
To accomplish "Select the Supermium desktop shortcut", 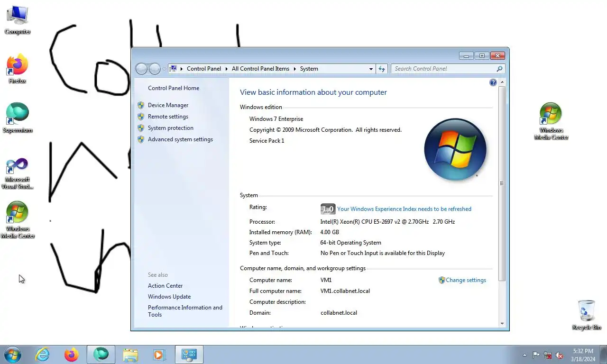I will pyautogui.click(x=18, y=118).
